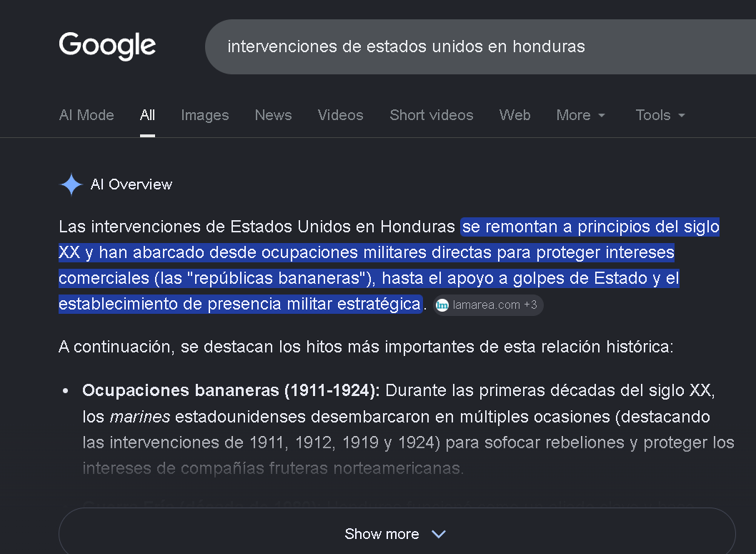Click the search query input field
This screenshot has width=756, height=554.
[480, 46]
